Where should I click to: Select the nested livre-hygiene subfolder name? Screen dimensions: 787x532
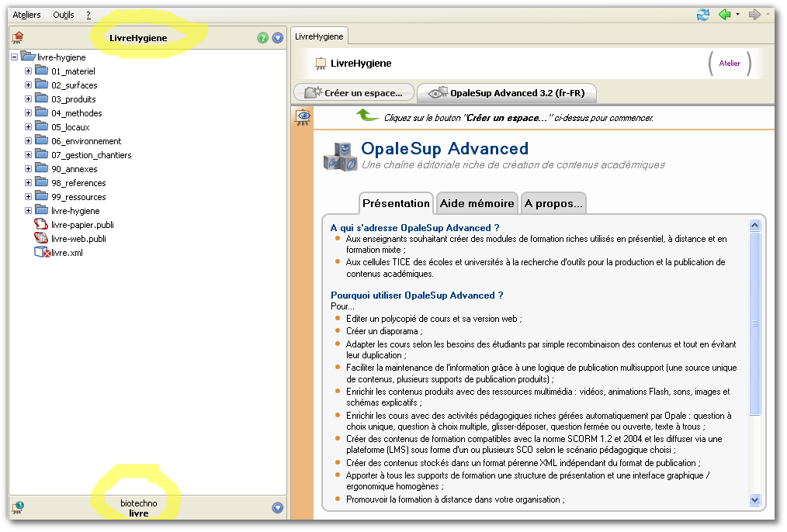pyautogui.click(x=75, y=211)
